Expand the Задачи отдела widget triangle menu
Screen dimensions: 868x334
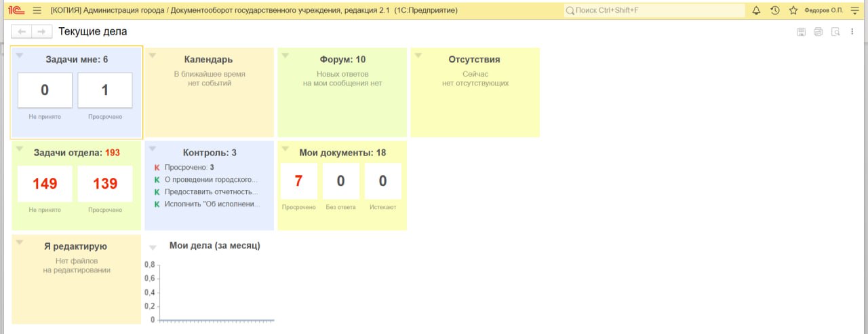point(20,149)
